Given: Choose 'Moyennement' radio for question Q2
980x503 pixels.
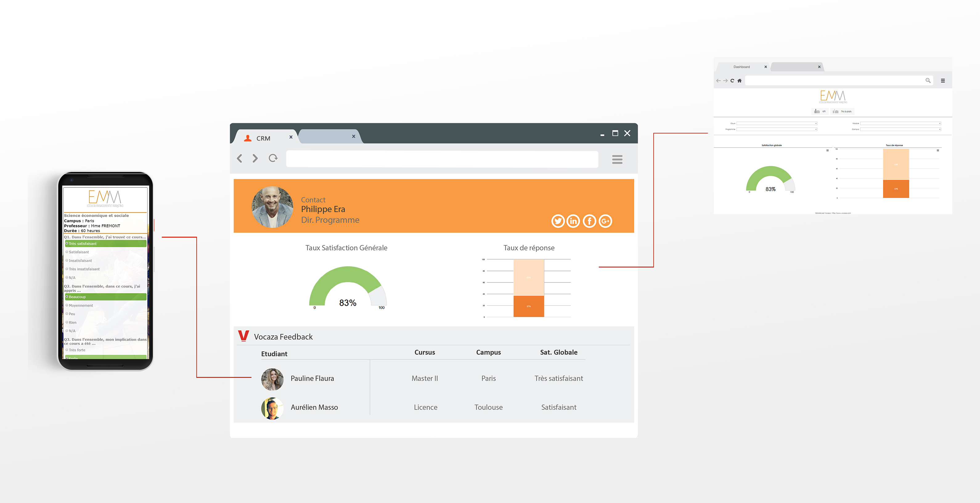Looking at the screenshot, I should [67, 305].
